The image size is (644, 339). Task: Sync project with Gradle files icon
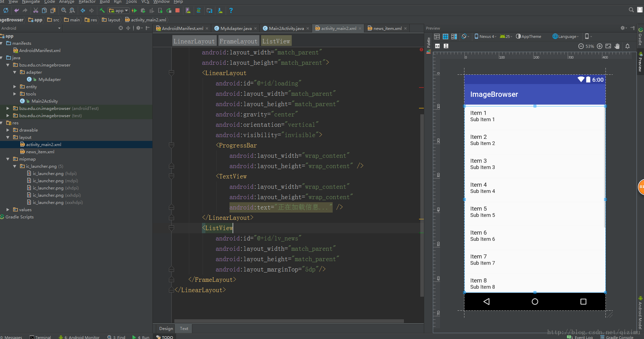pyautogui.click(x=198, y=10)
